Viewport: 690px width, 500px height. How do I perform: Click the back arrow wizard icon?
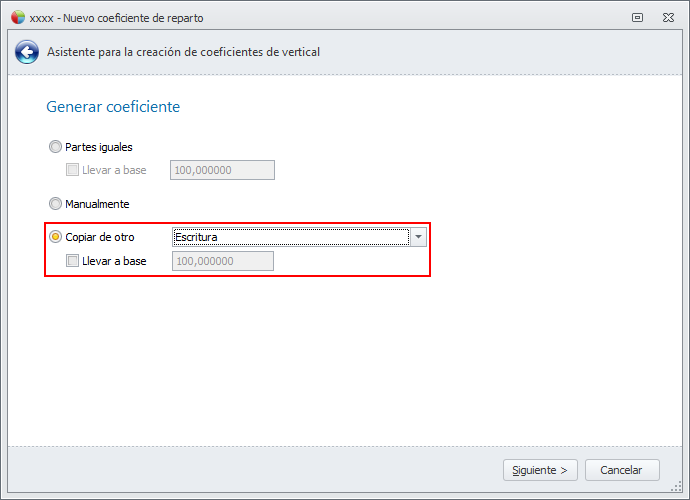coord(28,52)
